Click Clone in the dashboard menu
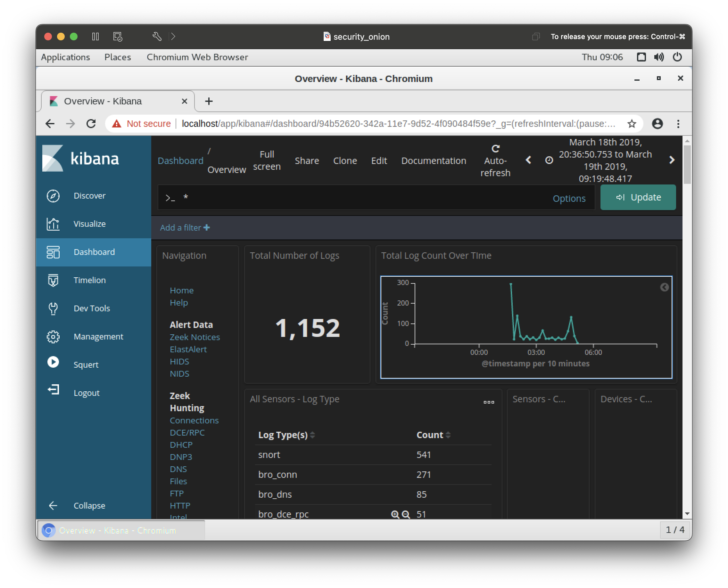Viewport: 728px width, 588px height. click(x=345, y=160)
